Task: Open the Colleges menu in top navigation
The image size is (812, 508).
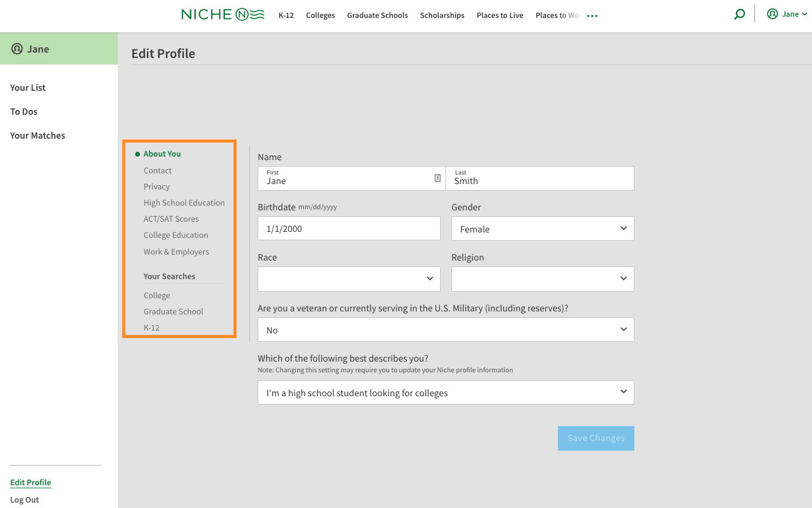Action: pyautogui.click(x=320, y=16)
